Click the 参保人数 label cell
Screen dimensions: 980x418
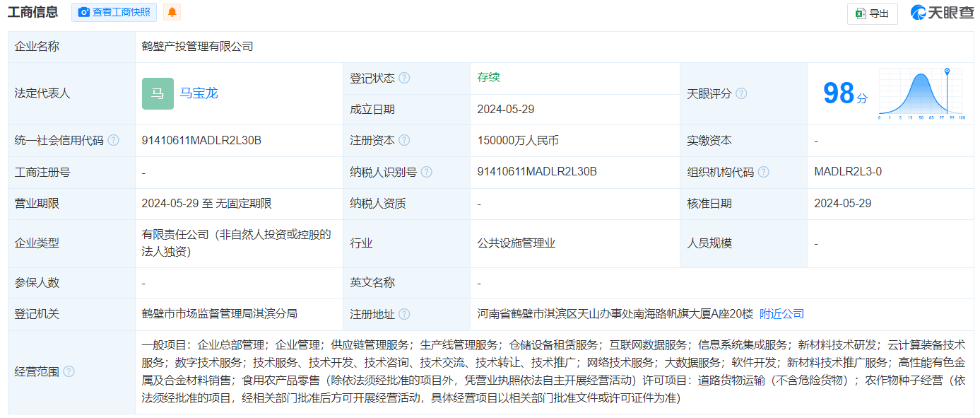(x=71, y=283)
